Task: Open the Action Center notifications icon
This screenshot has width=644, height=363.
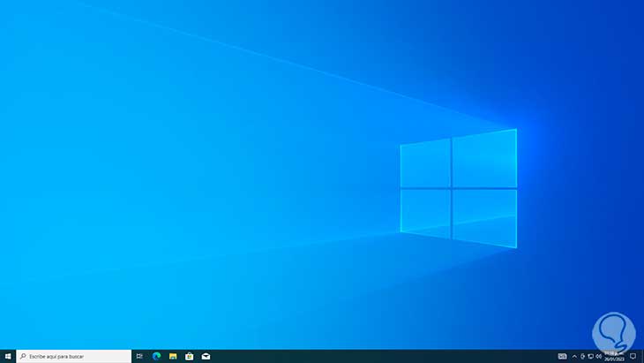Action: 633,356
